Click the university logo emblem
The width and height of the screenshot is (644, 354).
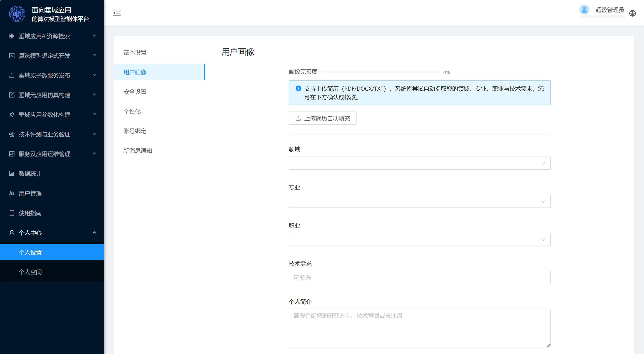(x=17, y=14)
